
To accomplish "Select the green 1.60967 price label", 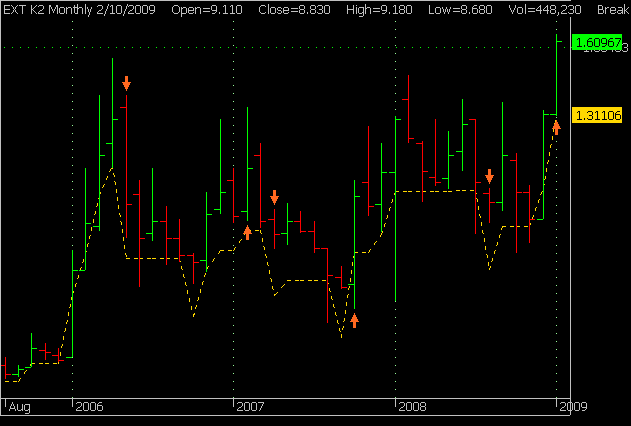I will click(x=597, y=42).
